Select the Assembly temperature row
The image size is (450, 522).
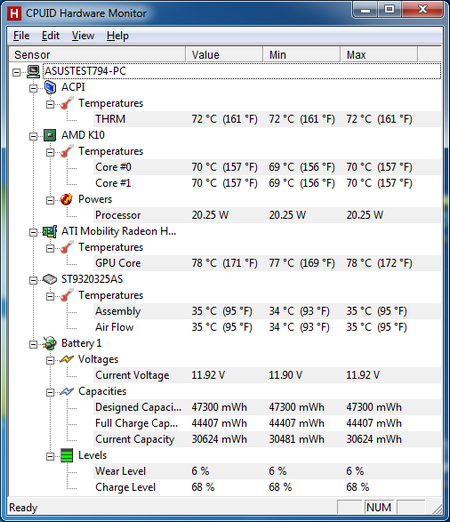click(267, 311)
